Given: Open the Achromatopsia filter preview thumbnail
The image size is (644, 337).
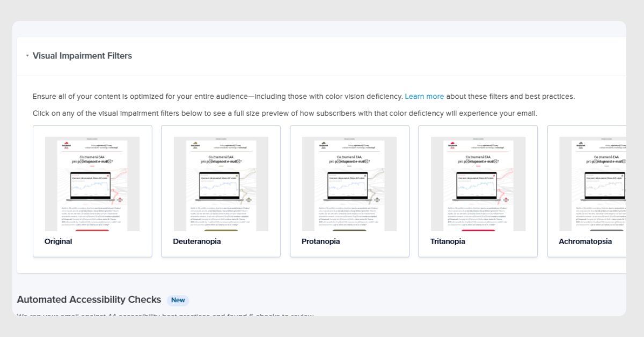Looking at the screenshot, I should point(592,184).
